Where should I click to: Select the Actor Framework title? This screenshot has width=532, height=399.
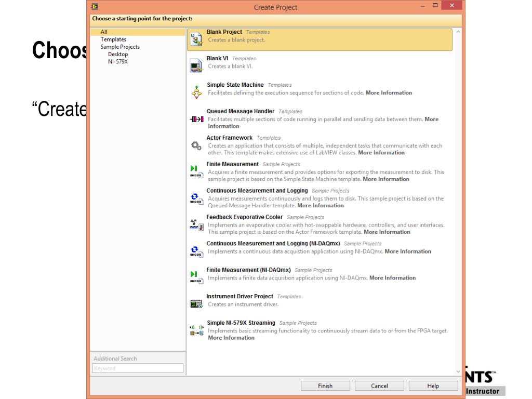point(229,138)
